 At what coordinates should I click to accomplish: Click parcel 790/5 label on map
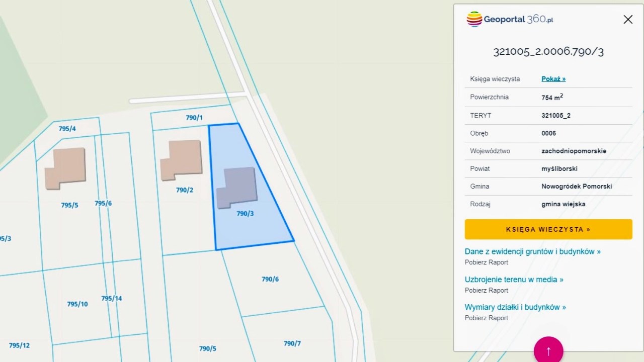(207, 348)
